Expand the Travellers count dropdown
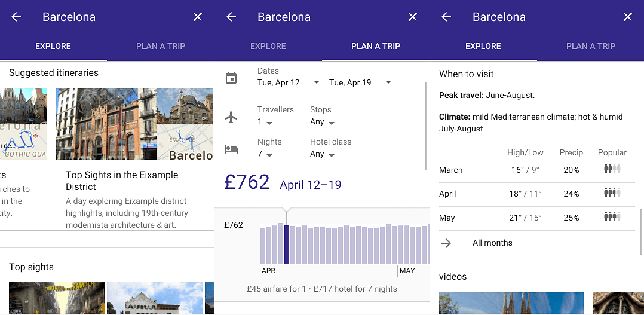This screenshot has height=315, width=644. point(265,122)
